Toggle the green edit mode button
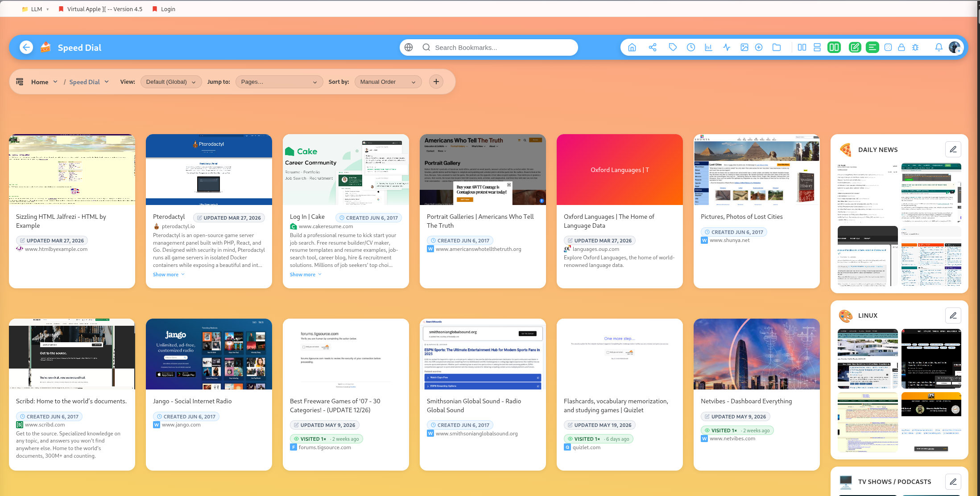980x496 pixels. pos(855,47)
